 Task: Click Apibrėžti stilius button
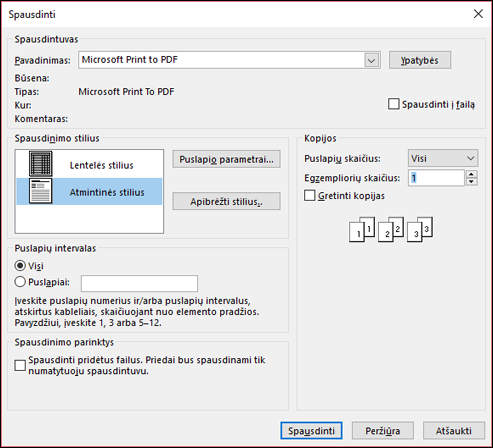coord(226,201)
